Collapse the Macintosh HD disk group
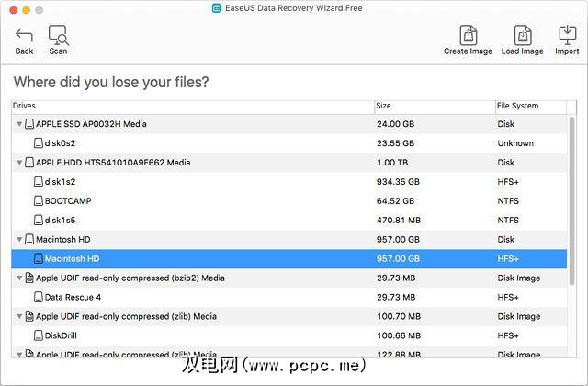This screenshot has width=588, height=386. [x=19, y=239]
